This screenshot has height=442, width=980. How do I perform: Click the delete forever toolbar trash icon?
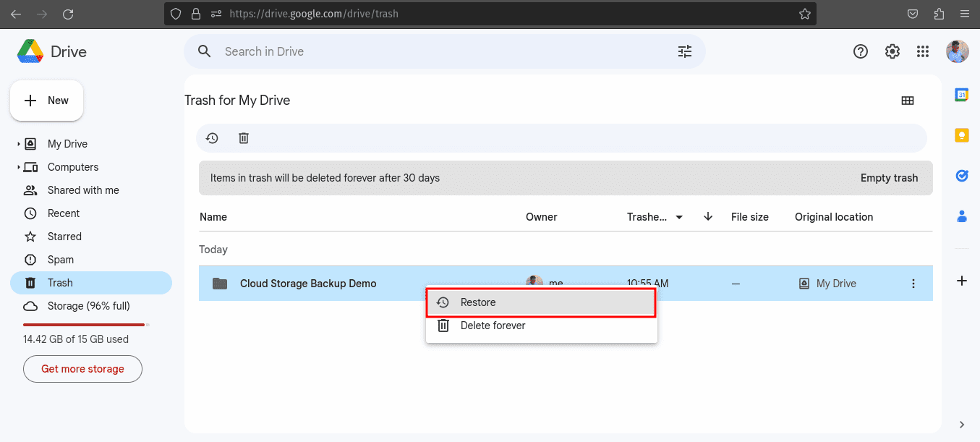pyautogui.click(x=244, y=137)
